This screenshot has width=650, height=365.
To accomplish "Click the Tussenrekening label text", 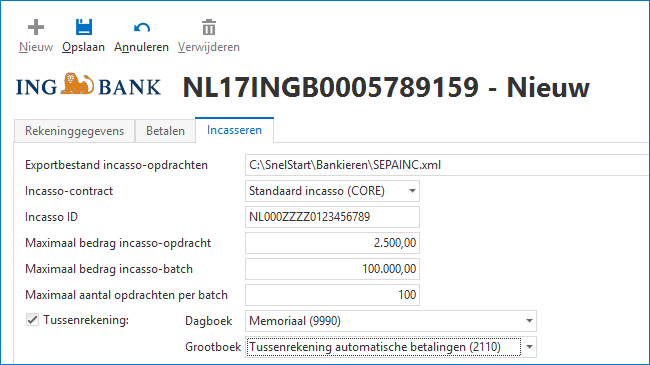I will pyautogui.click(x=86, y=320).
